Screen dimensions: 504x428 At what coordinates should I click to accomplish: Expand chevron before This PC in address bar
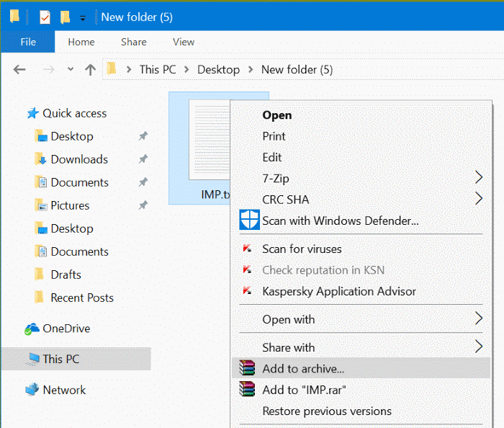[129, 69]
